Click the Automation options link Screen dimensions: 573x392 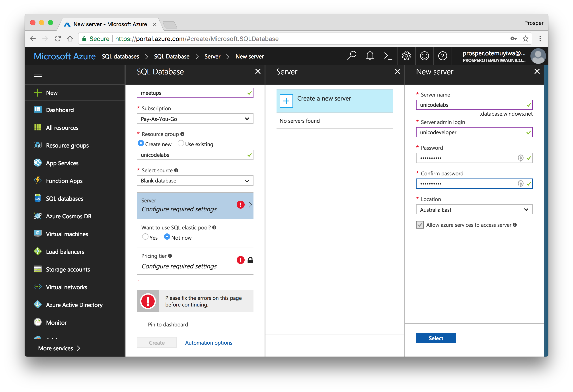coord(209,343)
